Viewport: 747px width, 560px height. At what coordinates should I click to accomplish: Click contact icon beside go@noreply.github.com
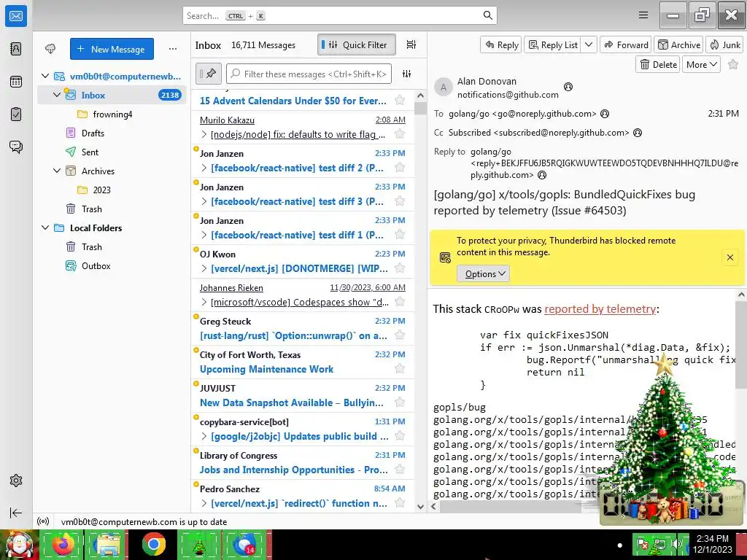pyautogui.click(x=605, y=114)
